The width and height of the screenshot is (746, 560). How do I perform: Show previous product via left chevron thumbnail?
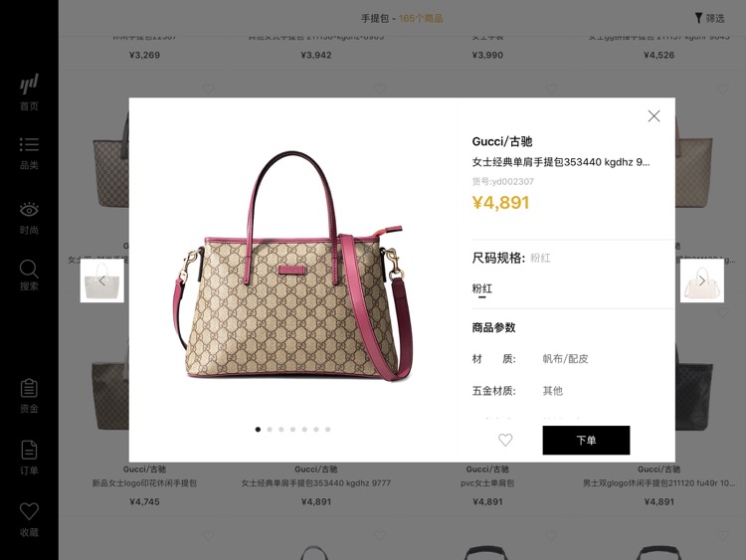101,280
